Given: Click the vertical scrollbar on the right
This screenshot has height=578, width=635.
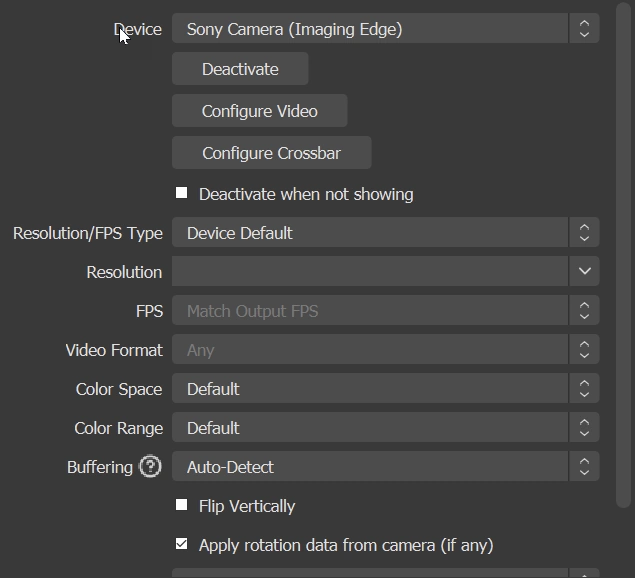Looking at the screenshot, I should tap(623, 250).
